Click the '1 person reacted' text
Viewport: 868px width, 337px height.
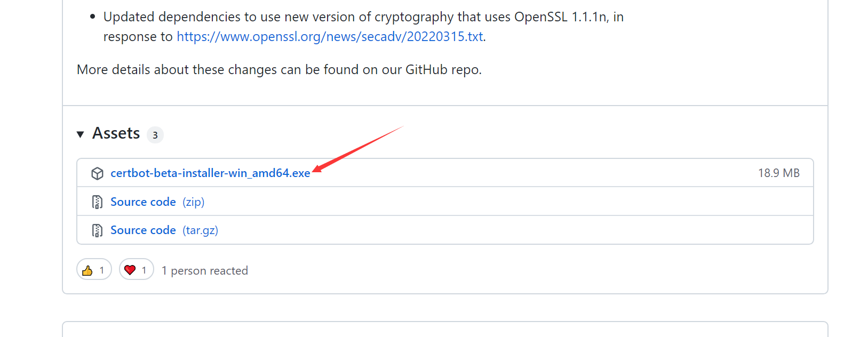tap(205, 271)
